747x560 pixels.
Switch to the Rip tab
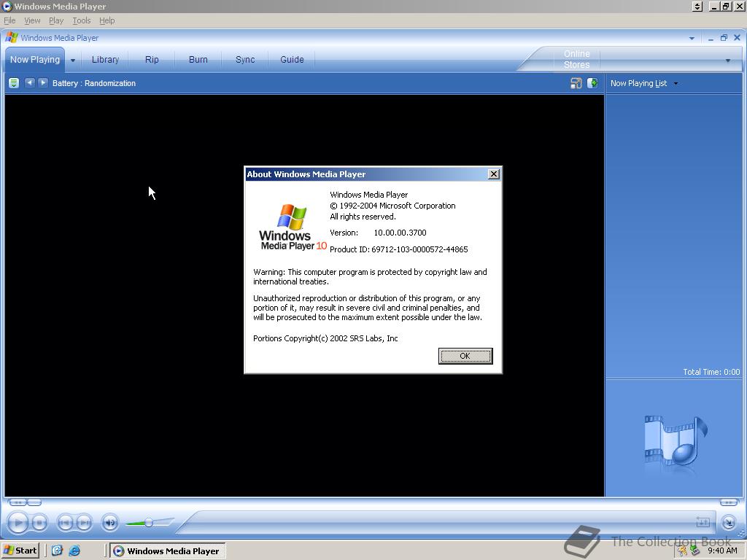(x=152, y=60)
